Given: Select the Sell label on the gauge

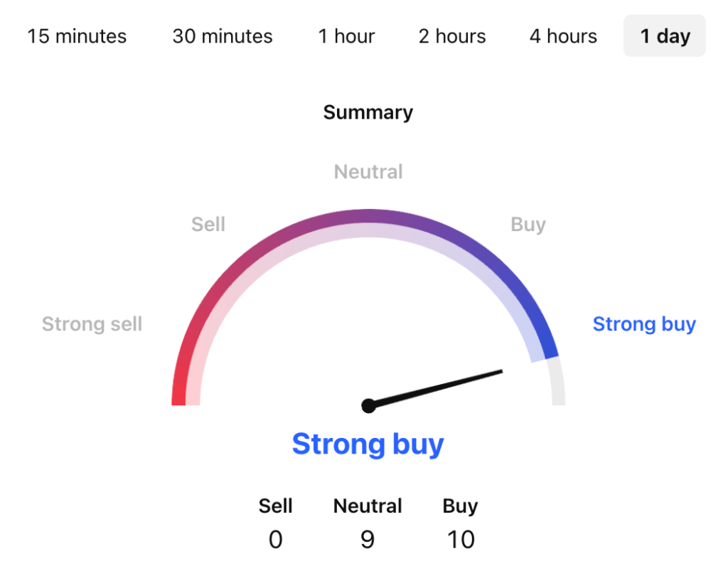Looking at the screenshot, I should point(208,224).
